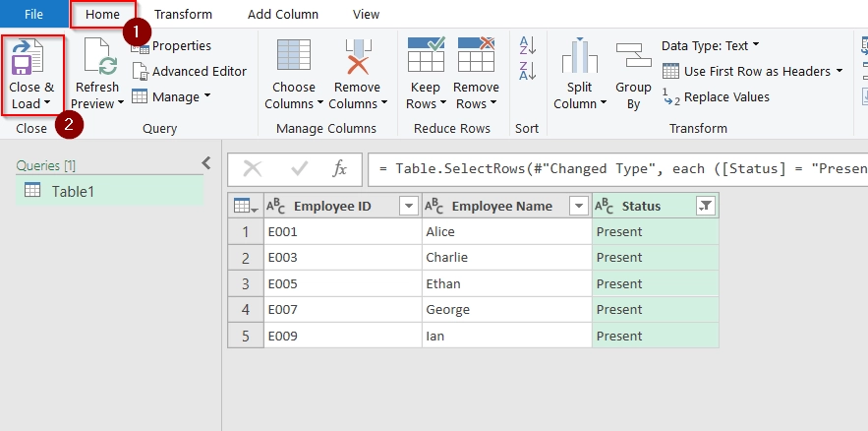This screenshot has width=868, height=431.
Task: Click the Split Column icon
Action: (x=579, y=56)
